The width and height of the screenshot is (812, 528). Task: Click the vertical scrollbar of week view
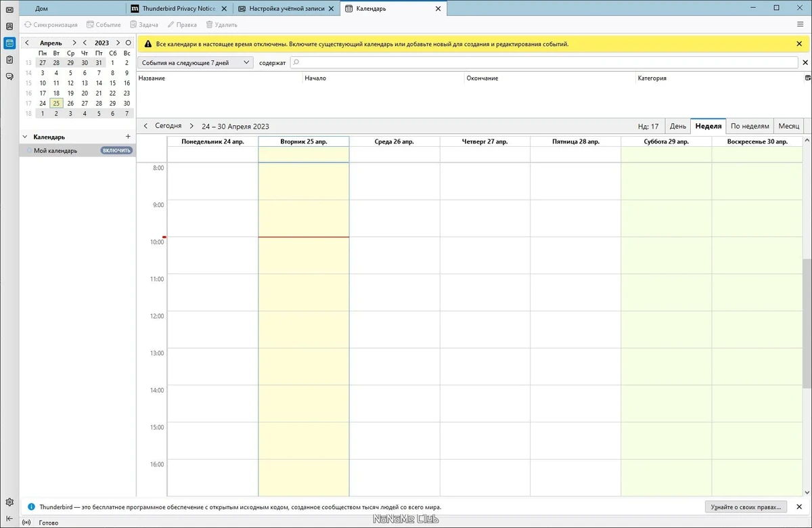tap(806, 317)
